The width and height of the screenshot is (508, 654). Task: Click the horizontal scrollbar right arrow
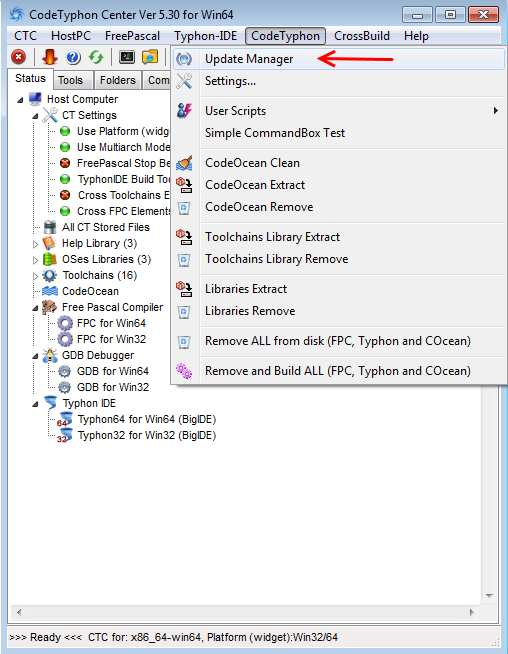472,612
